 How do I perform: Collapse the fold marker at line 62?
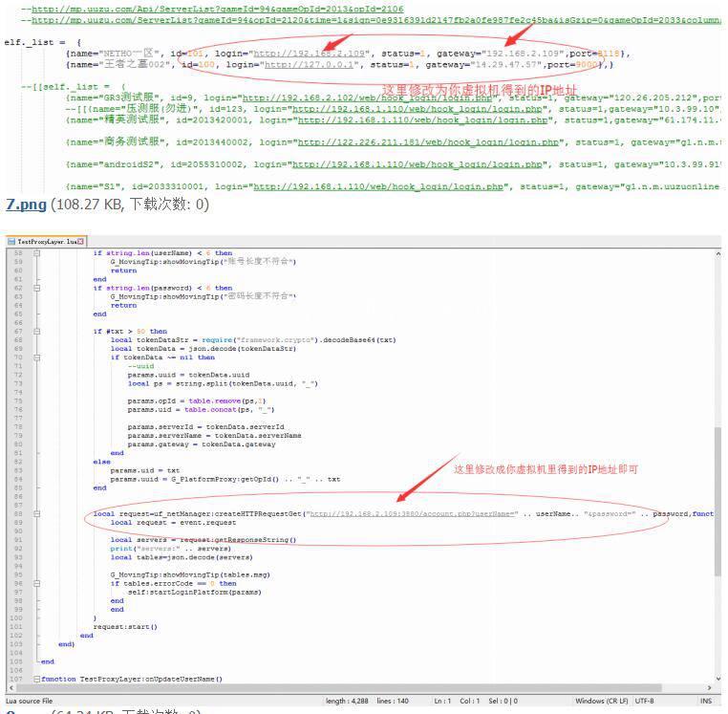(37, 288)
